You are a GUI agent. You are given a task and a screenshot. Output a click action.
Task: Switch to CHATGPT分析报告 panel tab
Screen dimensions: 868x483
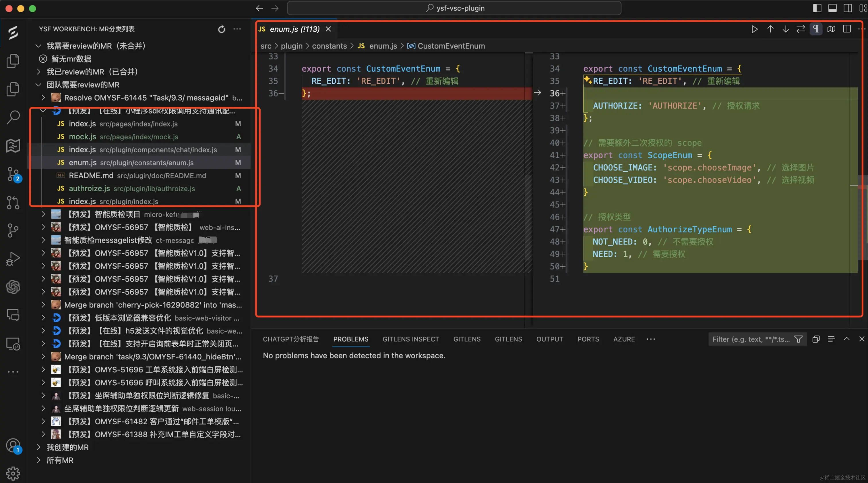pyautogui.click(x=291, y=339)
